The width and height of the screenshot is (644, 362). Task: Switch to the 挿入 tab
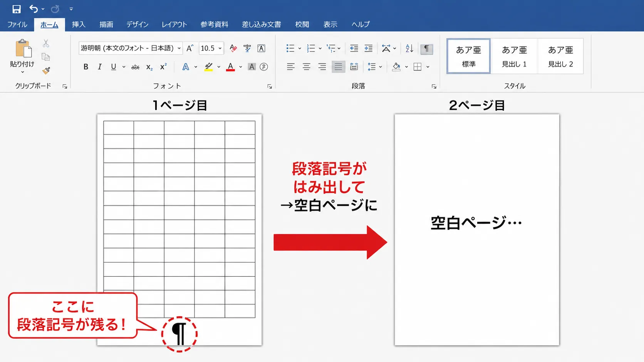pos(79,24)
